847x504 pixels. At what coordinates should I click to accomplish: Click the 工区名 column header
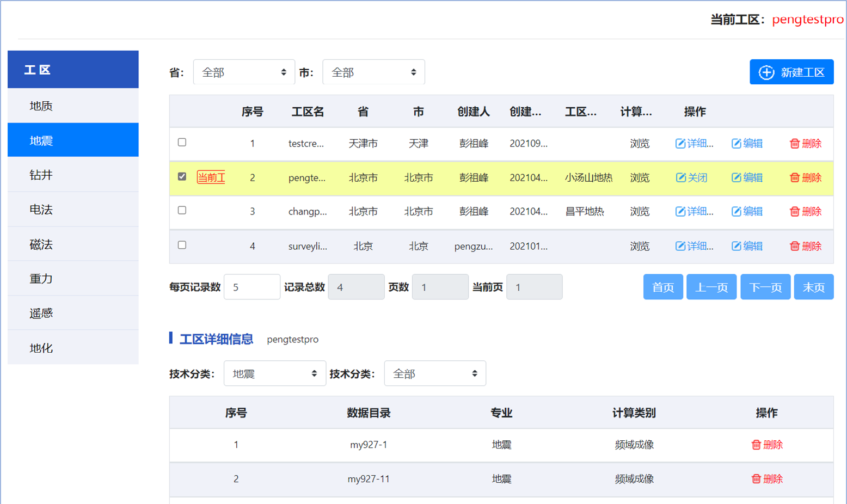[308, 112]
